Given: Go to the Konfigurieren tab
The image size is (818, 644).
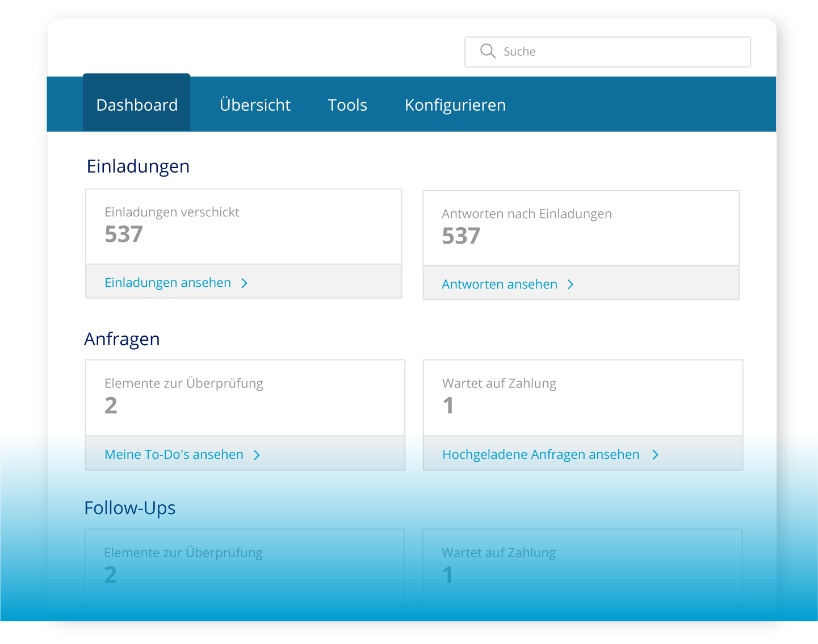Looking at the screenshot, I should (x=455, y=104).
